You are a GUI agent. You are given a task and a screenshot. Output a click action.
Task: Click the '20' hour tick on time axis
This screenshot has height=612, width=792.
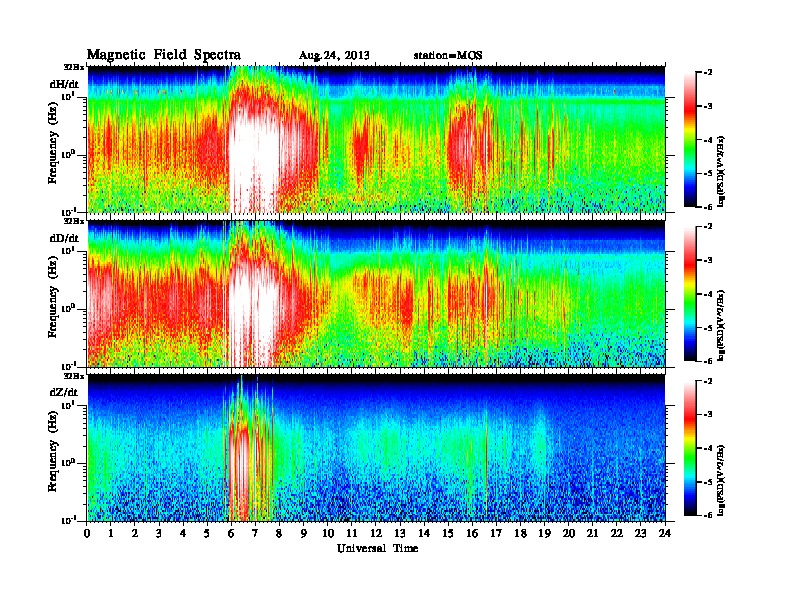569,533
